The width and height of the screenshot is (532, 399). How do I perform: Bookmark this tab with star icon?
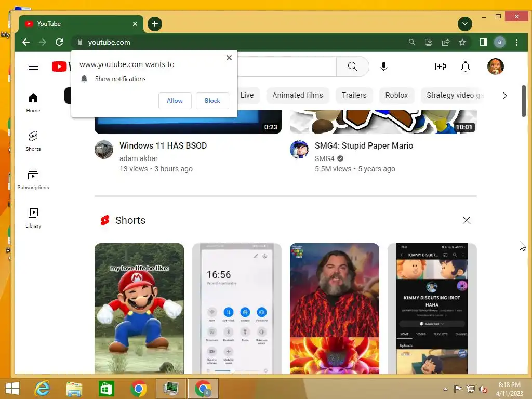(462, 42)
